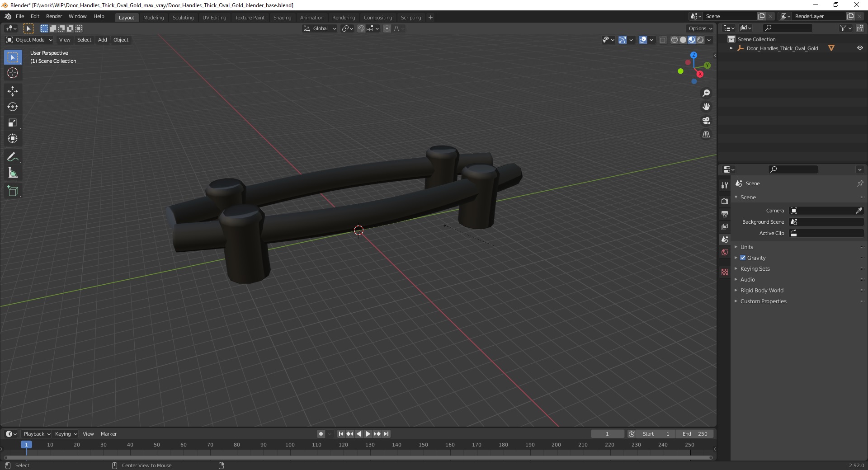Screen dimensions: 868x470
Task: Open the View Layer properties tab
Action: (x=725, y=226)
